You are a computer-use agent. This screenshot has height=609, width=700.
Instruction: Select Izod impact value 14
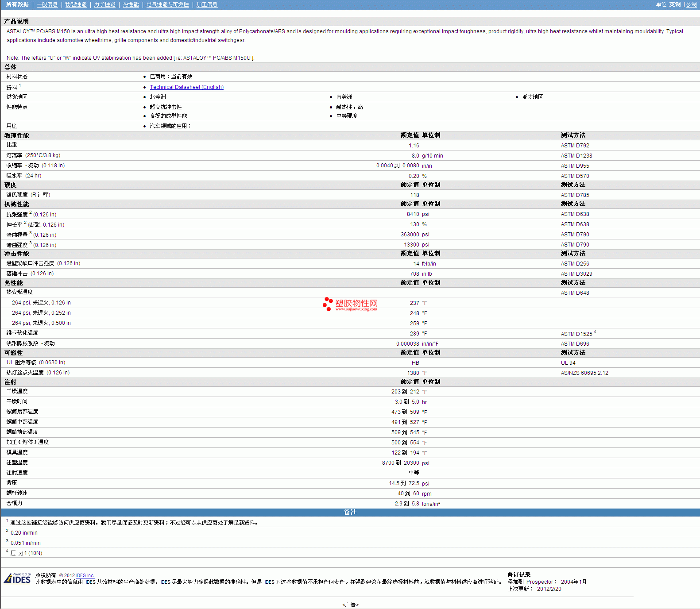pos(416,264)
